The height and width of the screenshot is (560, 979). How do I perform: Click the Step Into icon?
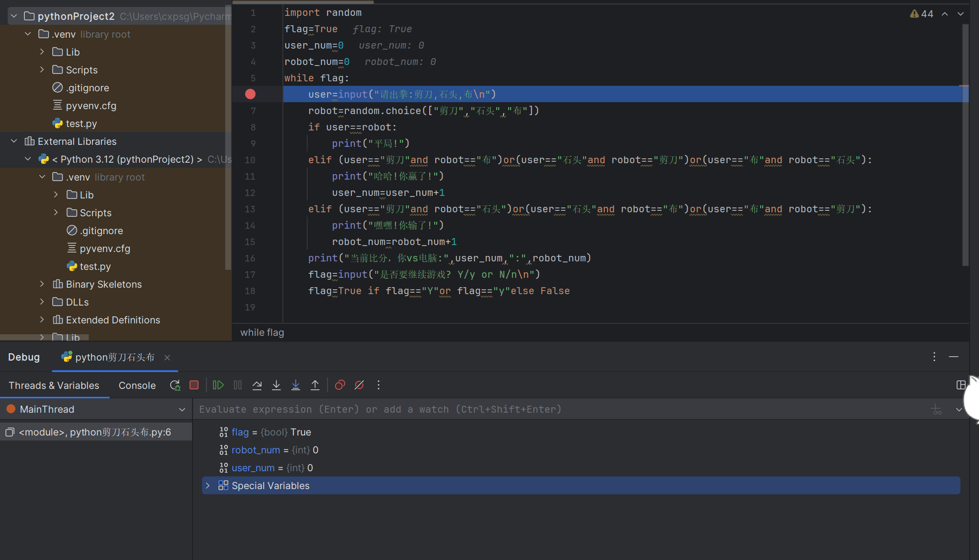[276, 385]
